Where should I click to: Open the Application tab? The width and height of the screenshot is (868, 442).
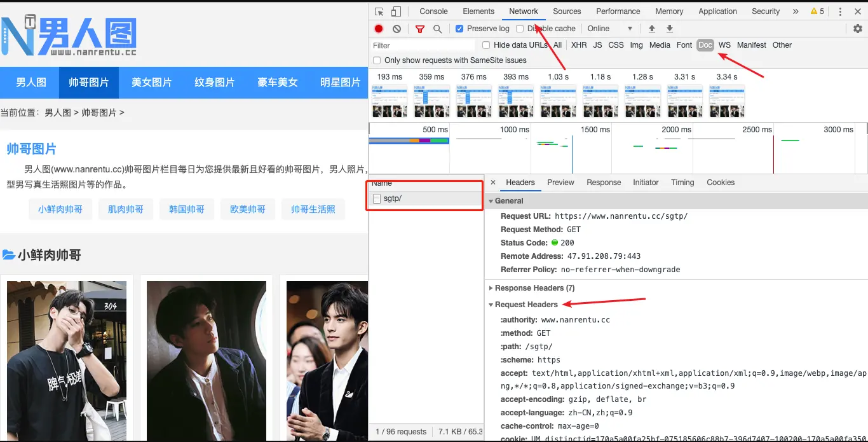click(717, 11)
